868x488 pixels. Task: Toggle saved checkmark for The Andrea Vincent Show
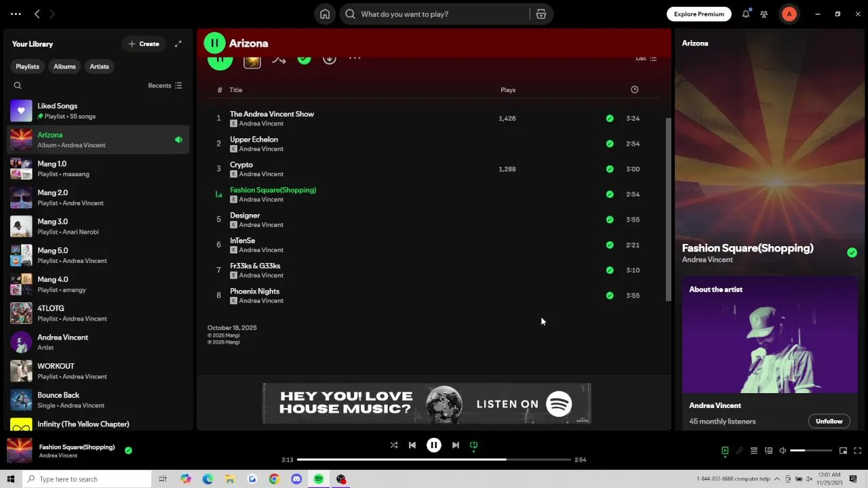click(x=610, y=119)
